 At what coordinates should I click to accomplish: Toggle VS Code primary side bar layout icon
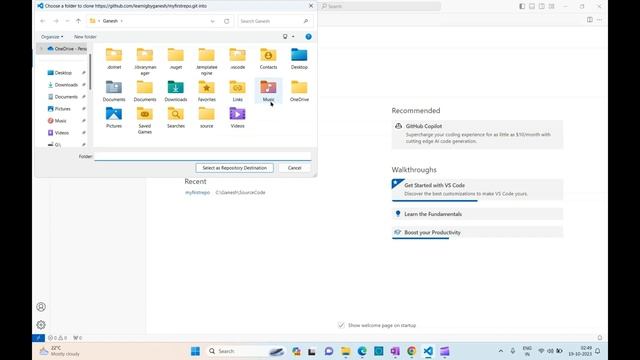click(522, 6)
